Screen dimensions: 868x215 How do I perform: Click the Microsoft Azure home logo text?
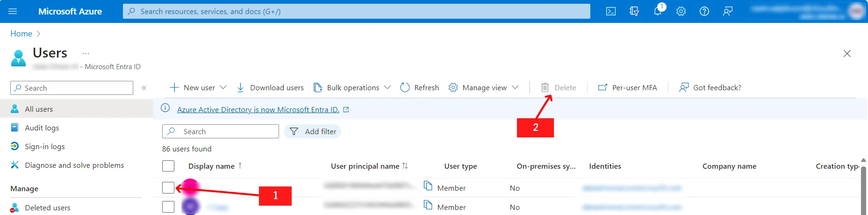[x=70, y=11]
